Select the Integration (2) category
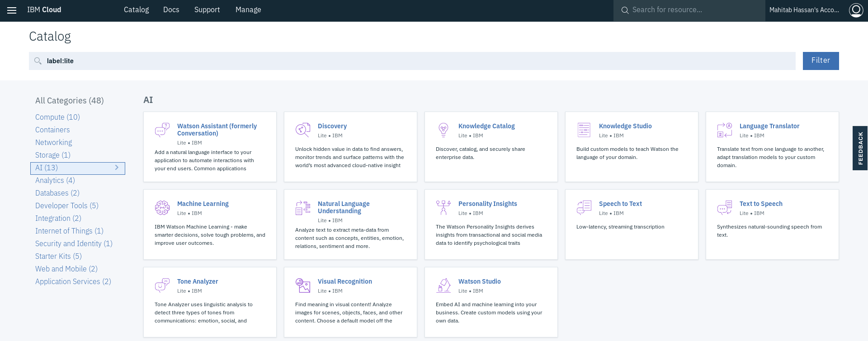 (58, 218)
